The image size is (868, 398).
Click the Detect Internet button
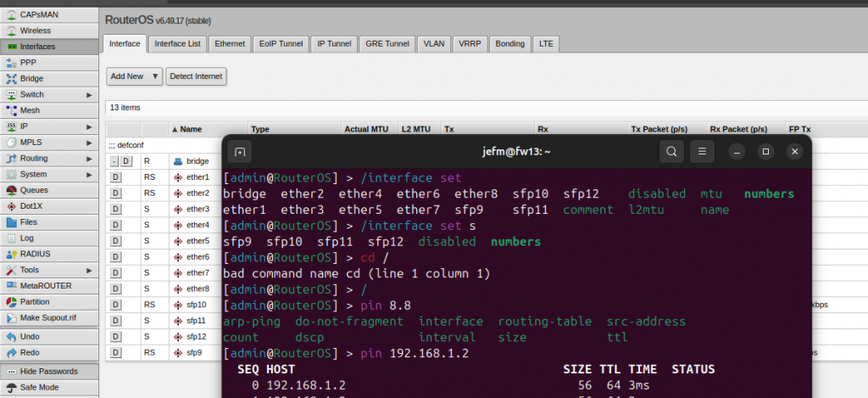(196, 76)
